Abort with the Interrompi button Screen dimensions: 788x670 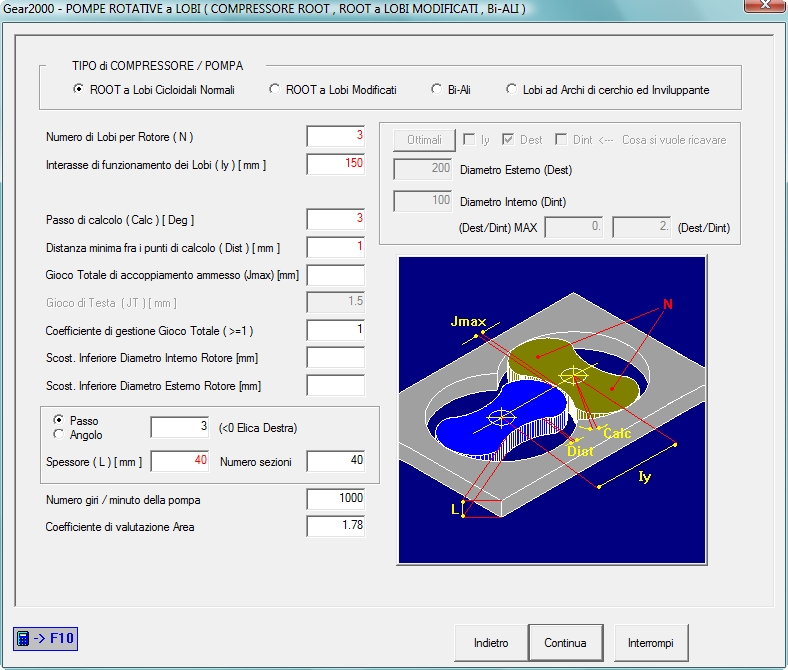coord(651,643)
